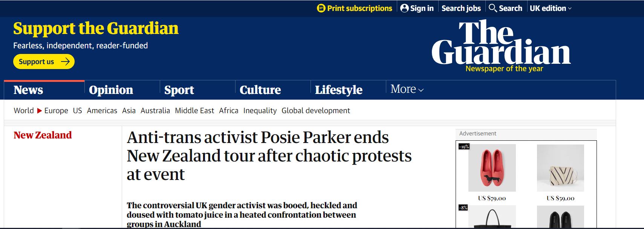
Task: Open the Lifestyle section tab
Action: coord(338,90)
